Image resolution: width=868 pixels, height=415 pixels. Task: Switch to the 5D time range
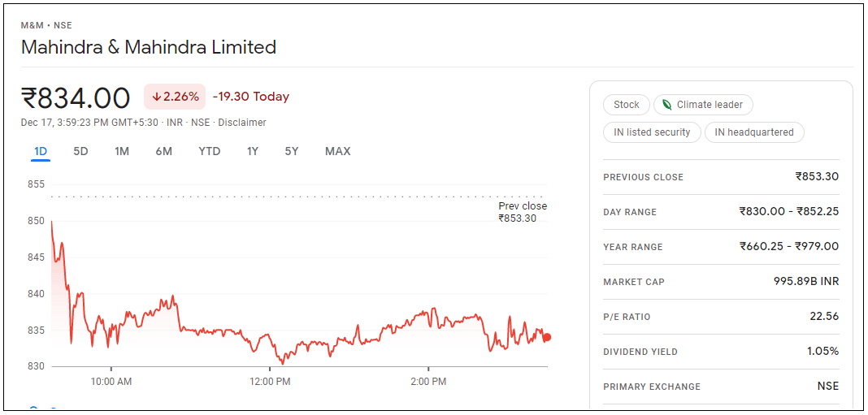point(80,152)
